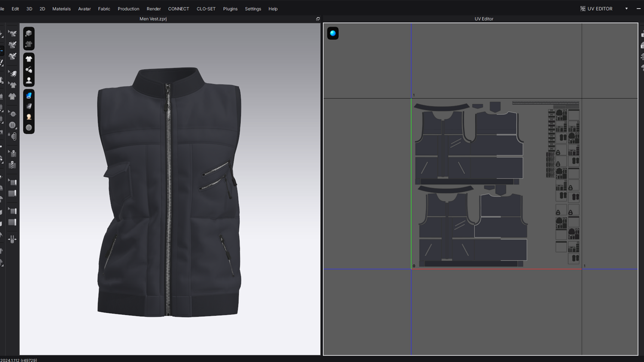This screenshot has width=644, height=362.
Task: Open the CONNECT menu
Action: coord(179,9)
